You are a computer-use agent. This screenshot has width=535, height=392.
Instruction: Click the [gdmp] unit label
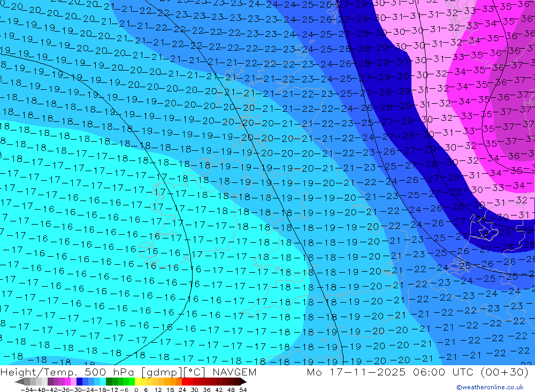tap(162, 372)
